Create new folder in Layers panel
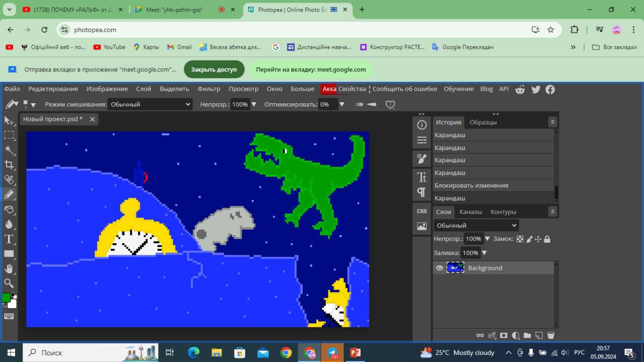Viewport: 644px width, 362px height. [x=527, y=335]
